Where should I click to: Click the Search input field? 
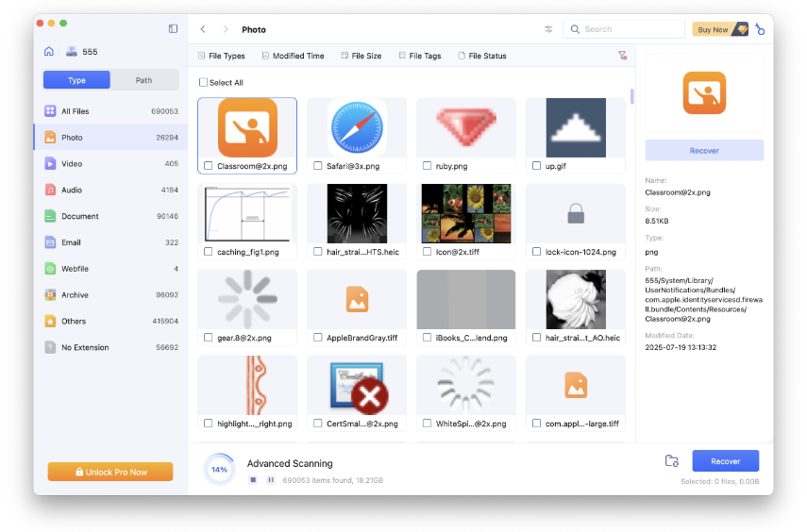(x=624, y=29)
